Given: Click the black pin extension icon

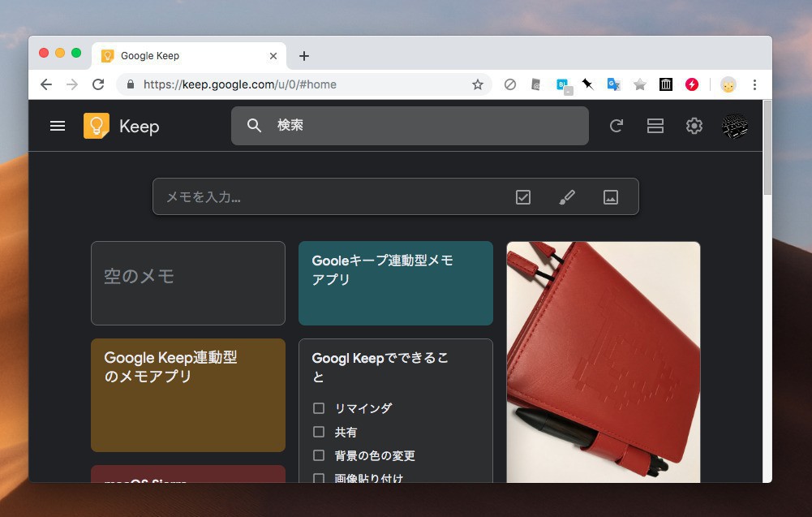Looking at the screenshot, I should [x=588, y=84].
